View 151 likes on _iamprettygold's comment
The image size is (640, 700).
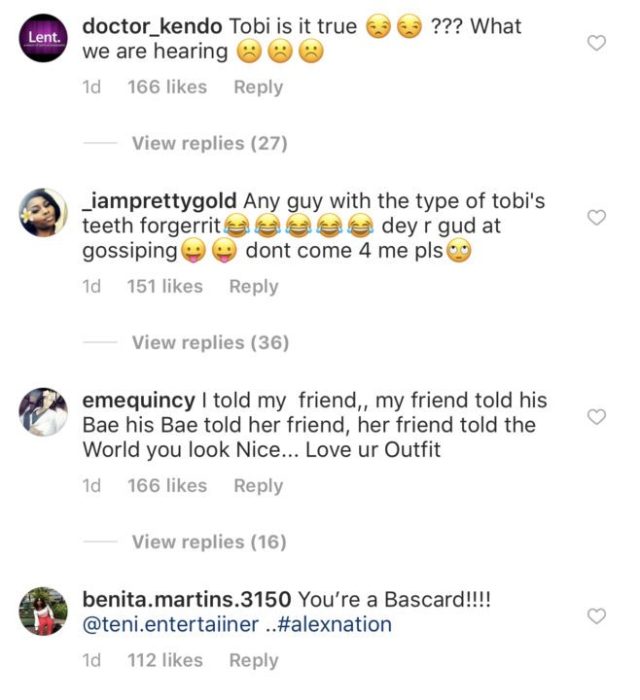pyautogui.click(x=165, y=286)
